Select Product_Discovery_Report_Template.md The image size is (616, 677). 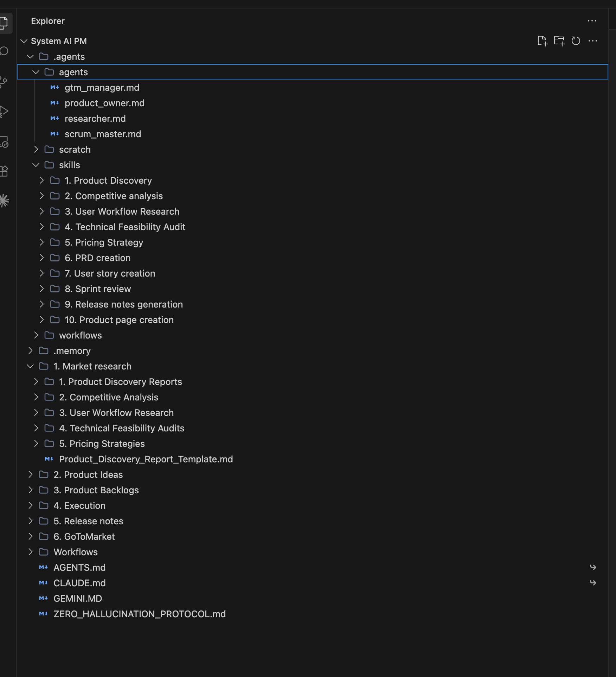click(146, 459)
